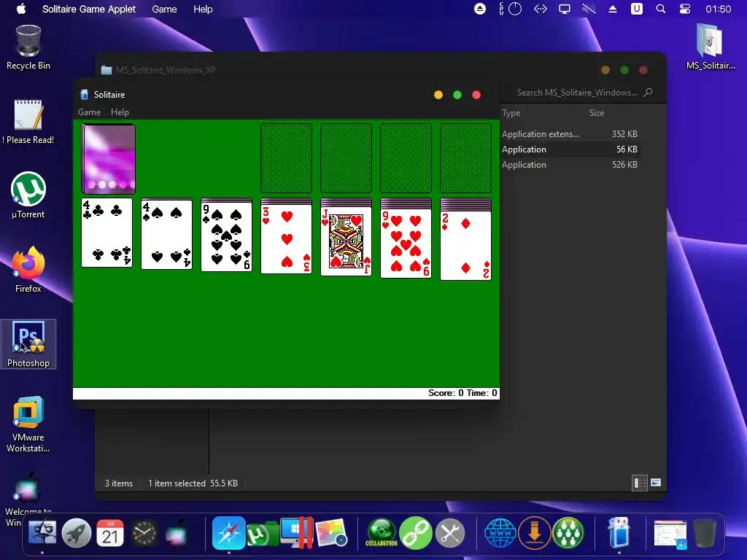Open the Please Read! notepad icon
747x560 pixels.
(28, 122)
